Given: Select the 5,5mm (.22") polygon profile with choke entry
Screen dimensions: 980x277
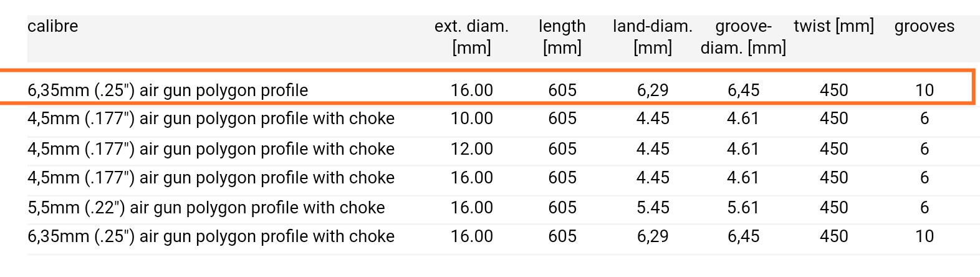Looking at the screenshot, I should [206, 207].
